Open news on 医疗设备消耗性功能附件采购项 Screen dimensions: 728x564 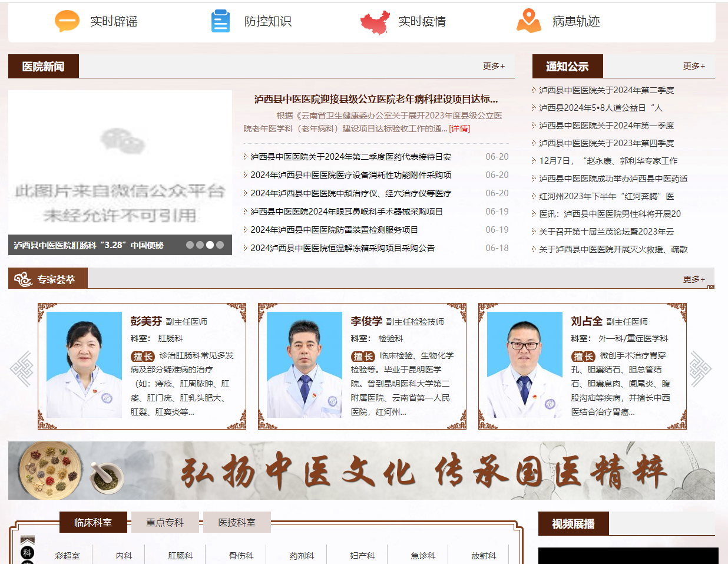tap(351, 175)
